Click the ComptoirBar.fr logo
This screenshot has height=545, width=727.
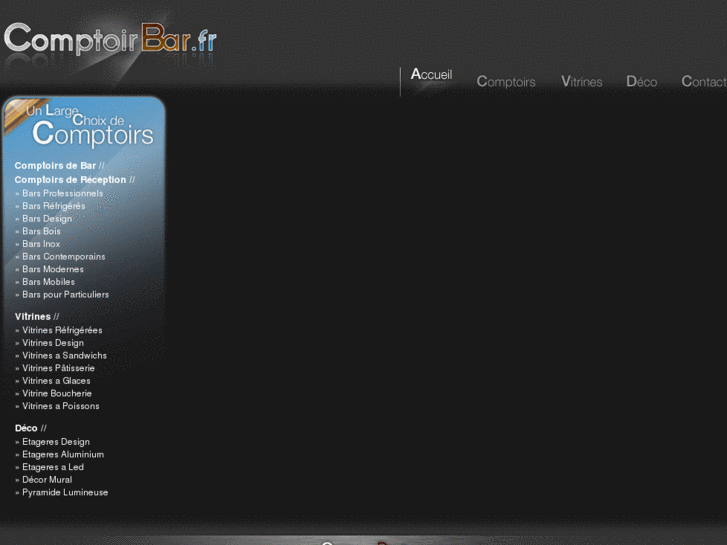tap(110, 38)
